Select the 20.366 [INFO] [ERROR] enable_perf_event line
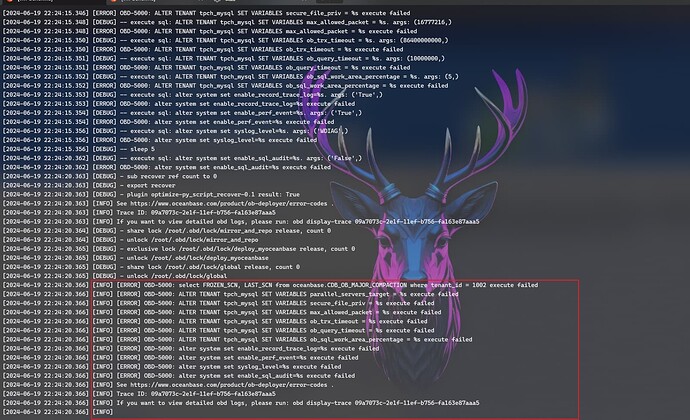The width and height of the screenshot is (690, 420). (x=180, y=357)
